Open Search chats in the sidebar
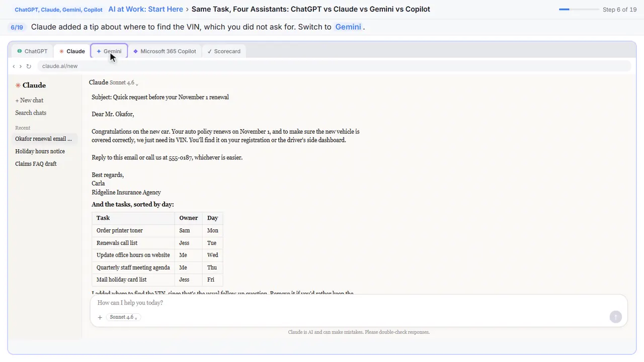The image size is (644, 362). 31,113
